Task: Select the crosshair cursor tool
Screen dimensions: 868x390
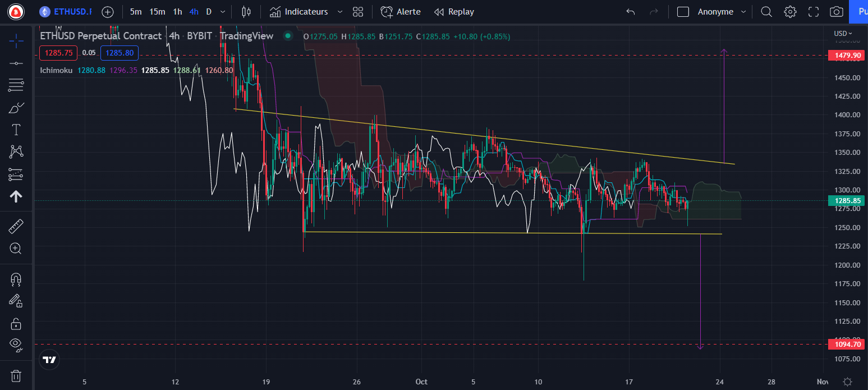Action: point(16,40)
